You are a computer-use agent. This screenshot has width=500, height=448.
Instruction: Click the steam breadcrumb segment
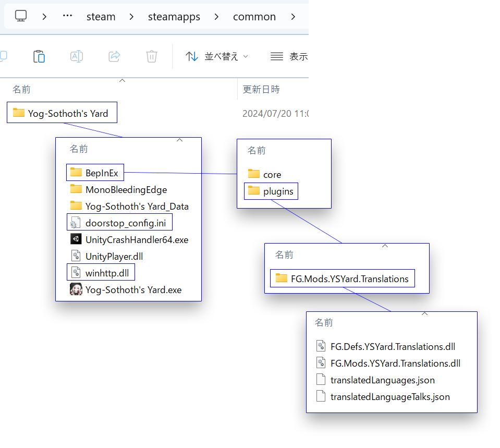click(x=101, y=17)
